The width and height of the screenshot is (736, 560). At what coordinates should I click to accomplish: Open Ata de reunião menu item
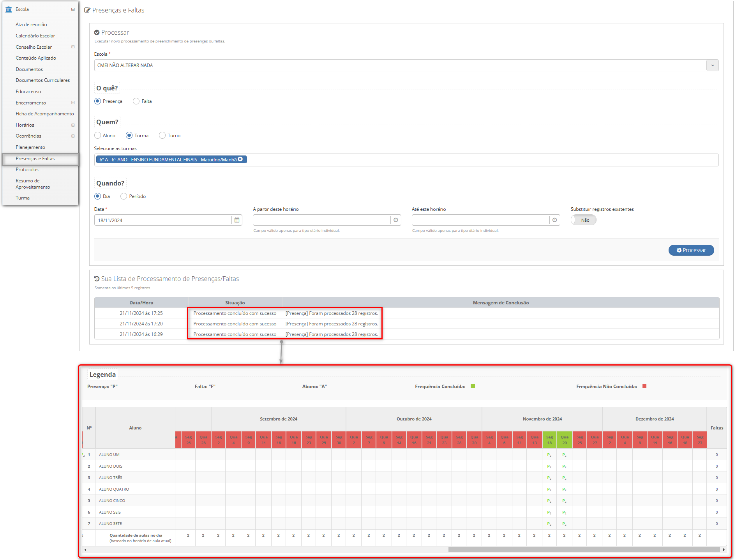point(31,25)
